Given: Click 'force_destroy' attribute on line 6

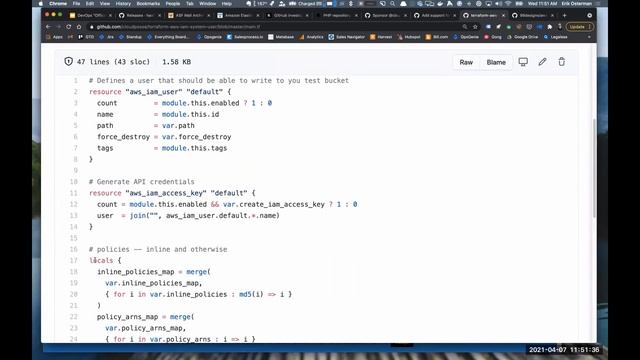Looking at the screenshot, I should (123, 137).
